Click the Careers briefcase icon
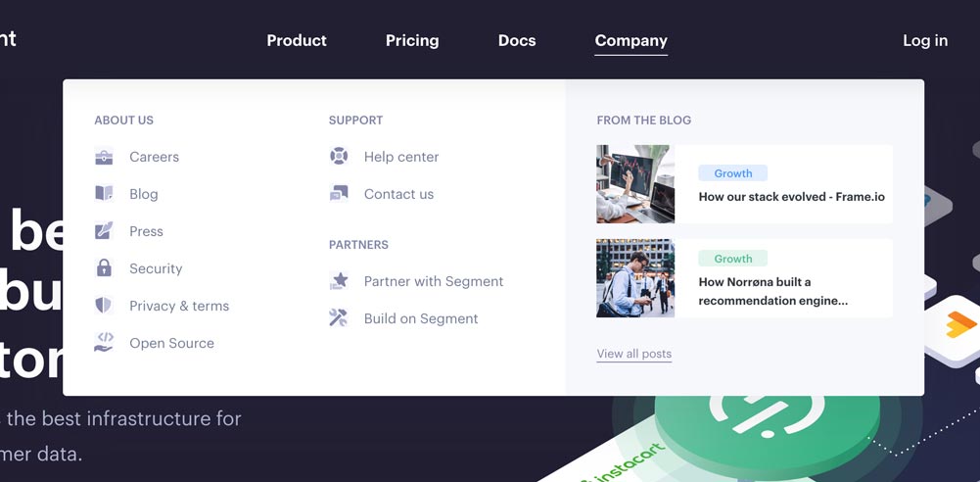This screenshot has width=980, height=482. point(104,157)
